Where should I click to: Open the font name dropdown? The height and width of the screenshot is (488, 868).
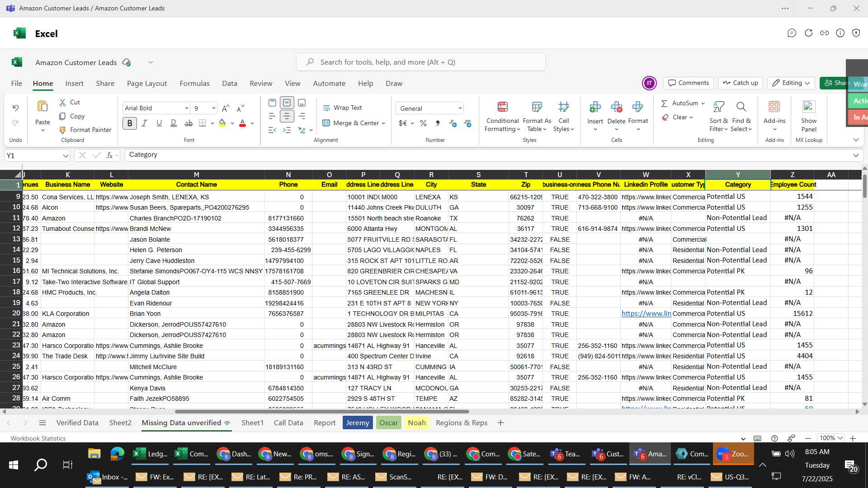186,108
